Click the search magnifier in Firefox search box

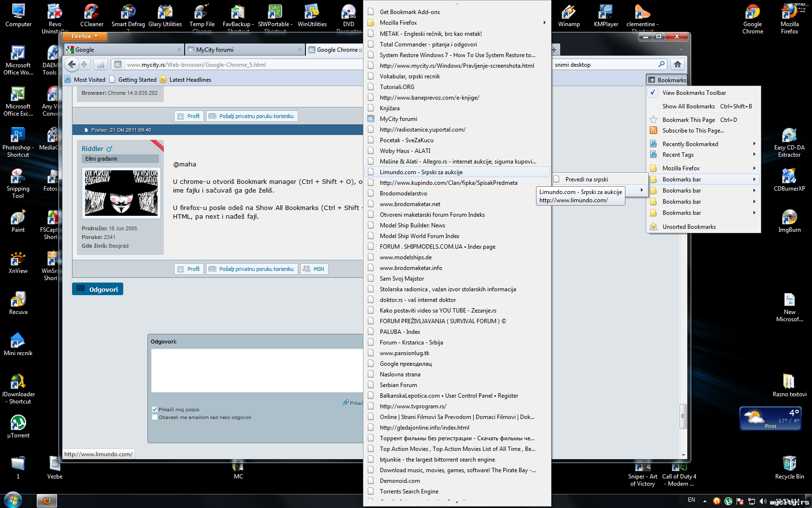661,64
